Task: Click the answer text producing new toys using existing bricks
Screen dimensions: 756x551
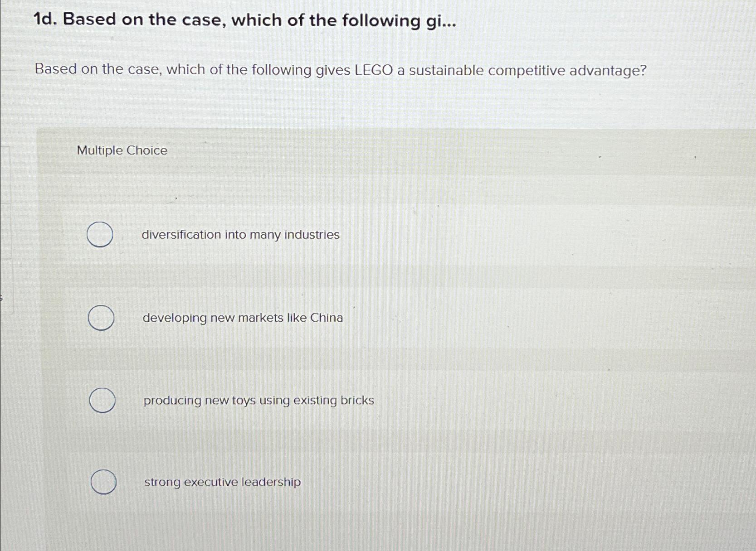Action: 258,401
